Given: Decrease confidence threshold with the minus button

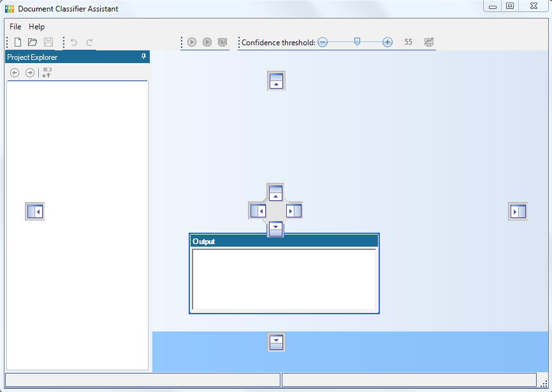Looking at the screenshot, I should click(323, 42).
